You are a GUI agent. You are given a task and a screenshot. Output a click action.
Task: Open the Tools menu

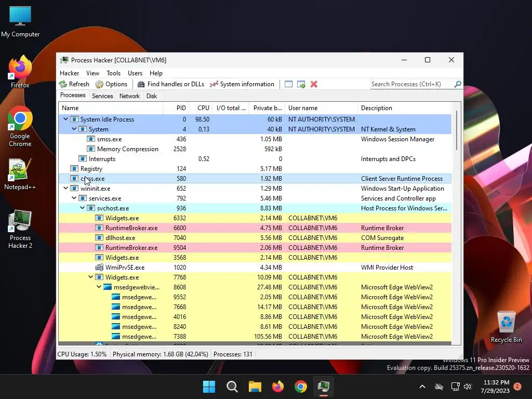point(113,73)
